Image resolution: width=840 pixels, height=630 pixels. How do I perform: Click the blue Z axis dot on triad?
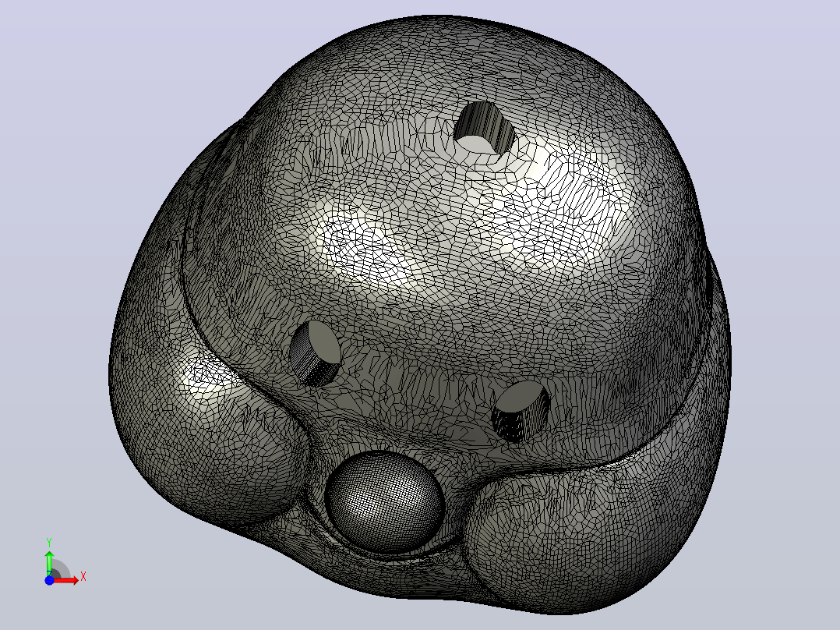tap(49, 580)
